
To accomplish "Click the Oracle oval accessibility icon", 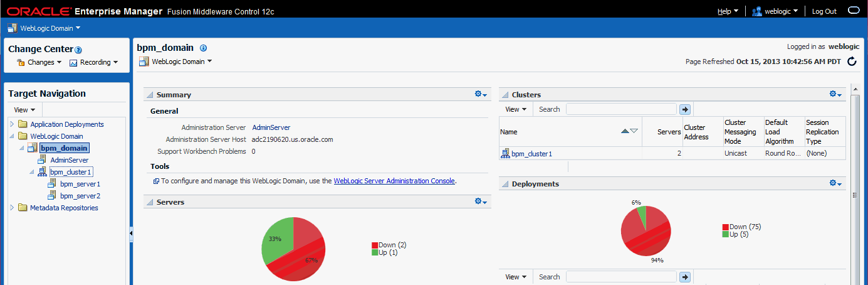I will 853,11.
